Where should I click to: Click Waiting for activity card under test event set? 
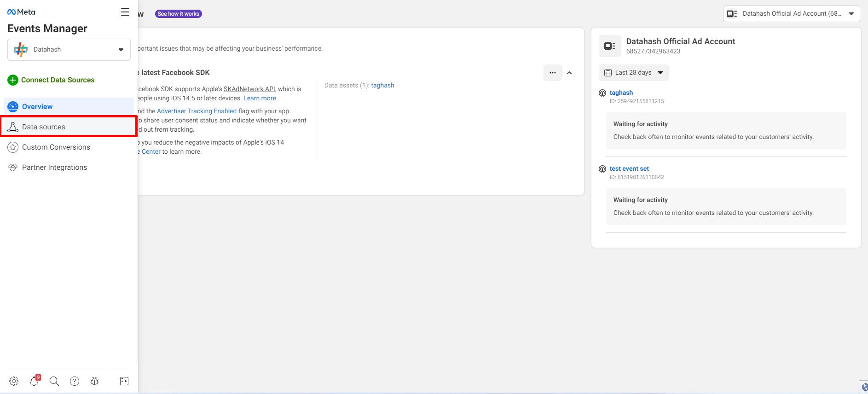coord(726,207)
